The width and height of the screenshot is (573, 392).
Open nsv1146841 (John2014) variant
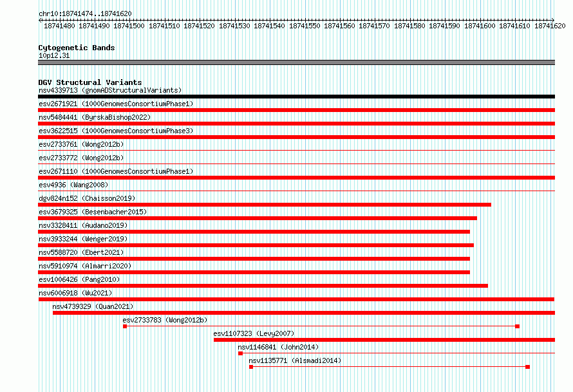[278, 347]
